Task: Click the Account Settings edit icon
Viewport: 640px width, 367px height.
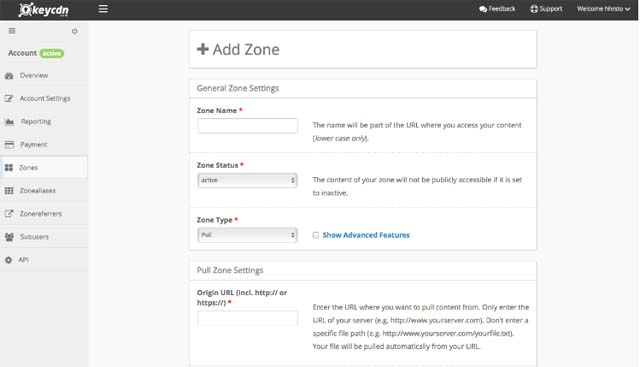Action: 9,98
